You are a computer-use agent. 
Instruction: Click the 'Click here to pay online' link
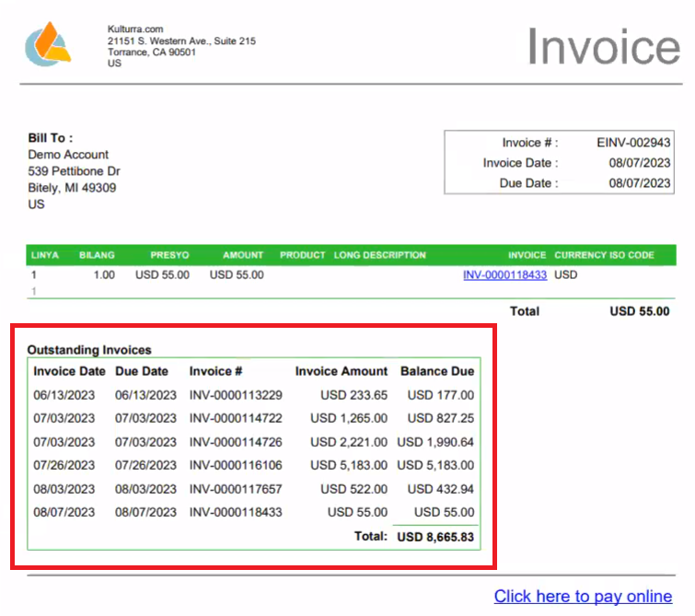tap(583, 596)
